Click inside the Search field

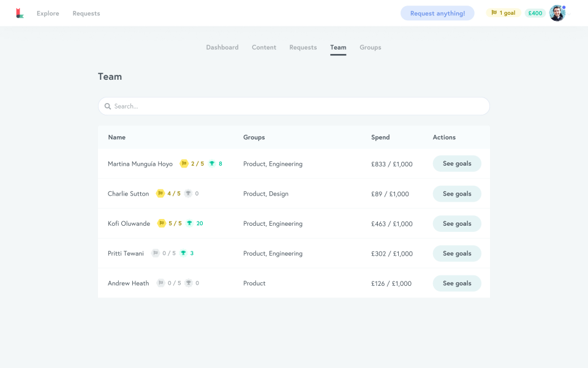click(245, 105)
